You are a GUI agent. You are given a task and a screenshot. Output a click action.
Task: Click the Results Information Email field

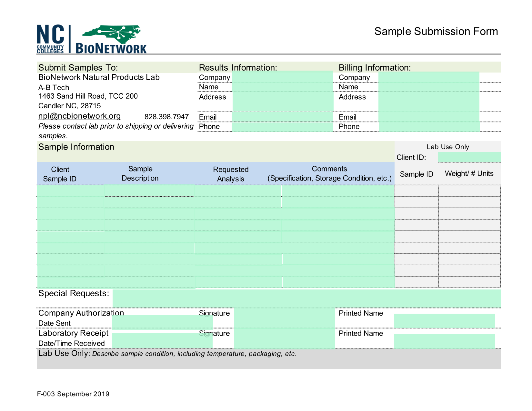[x=283, y=117]
